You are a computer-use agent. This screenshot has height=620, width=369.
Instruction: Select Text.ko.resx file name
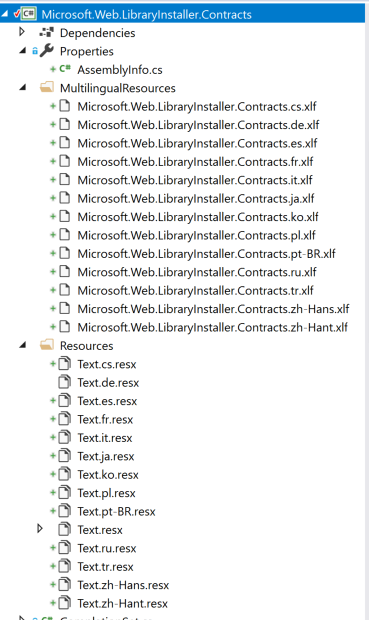[108, 474]
